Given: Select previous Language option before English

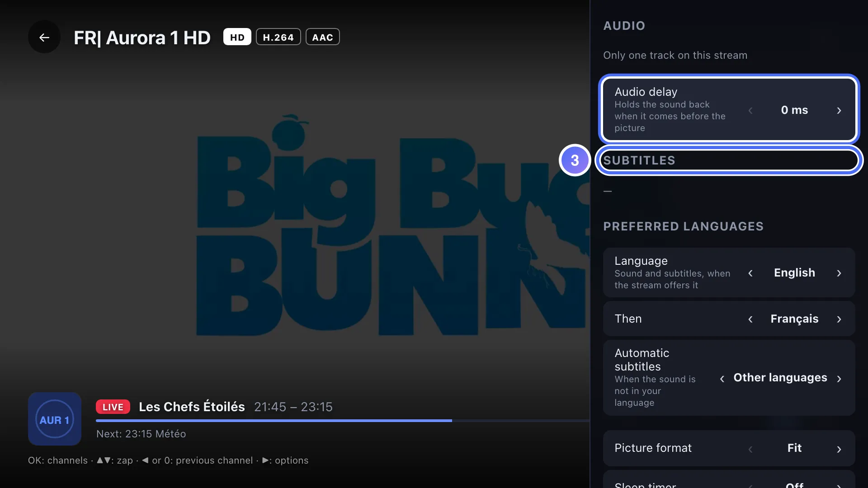Looking at the screenshot, I should coord(750,273).
